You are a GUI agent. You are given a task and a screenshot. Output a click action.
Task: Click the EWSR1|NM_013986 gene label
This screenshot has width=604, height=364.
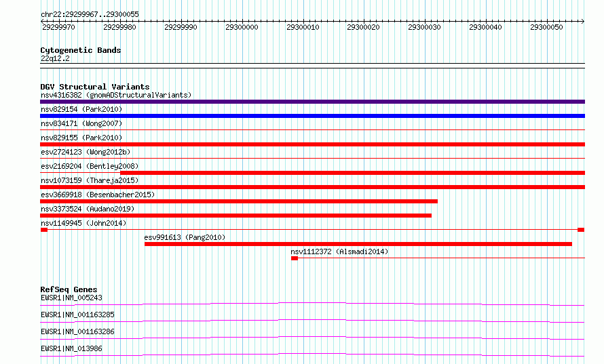click(x=71, y=348)
